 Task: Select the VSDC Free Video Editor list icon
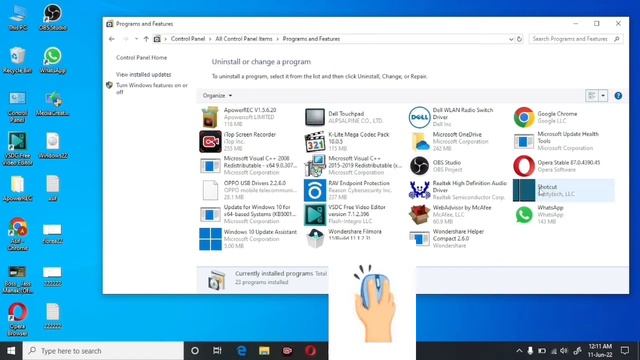coord(315,215)
